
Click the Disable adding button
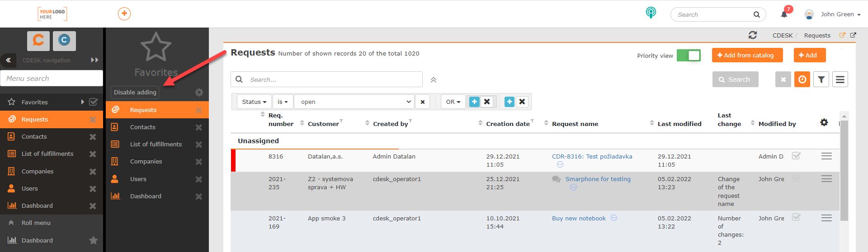coord(135,92)
